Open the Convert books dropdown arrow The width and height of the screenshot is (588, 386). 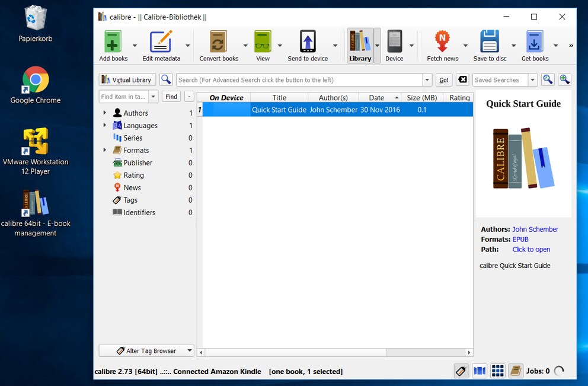pyautogui.click(x=245, y=46)
